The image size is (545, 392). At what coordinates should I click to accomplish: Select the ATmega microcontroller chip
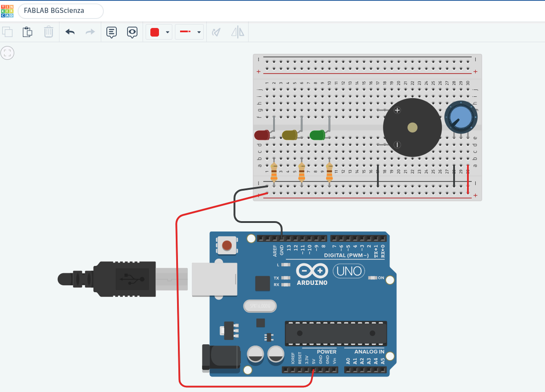point(336,333)
